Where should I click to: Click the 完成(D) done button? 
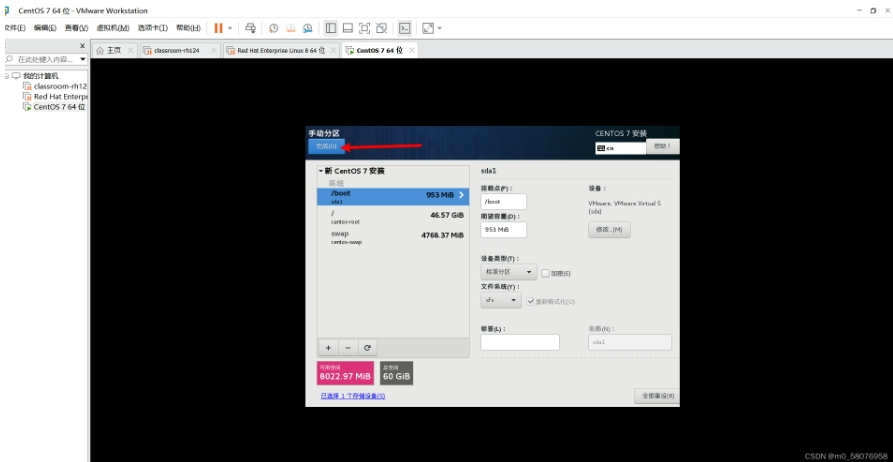[x=326, y=146]
